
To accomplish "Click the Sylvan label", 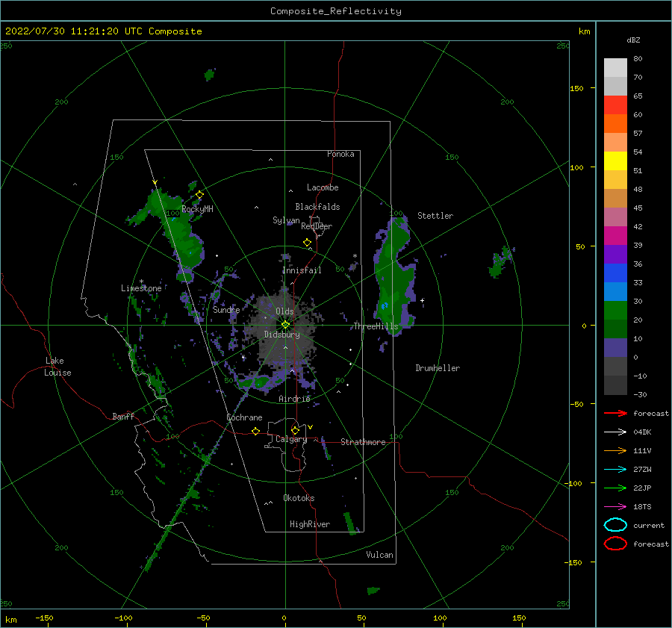I will tap(286, 220).
